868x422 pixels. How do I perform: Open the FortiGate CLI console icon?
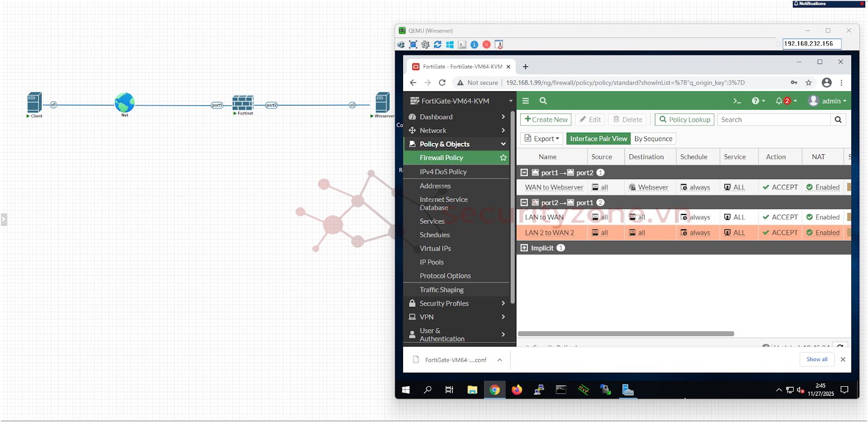[x=737, y=101]
